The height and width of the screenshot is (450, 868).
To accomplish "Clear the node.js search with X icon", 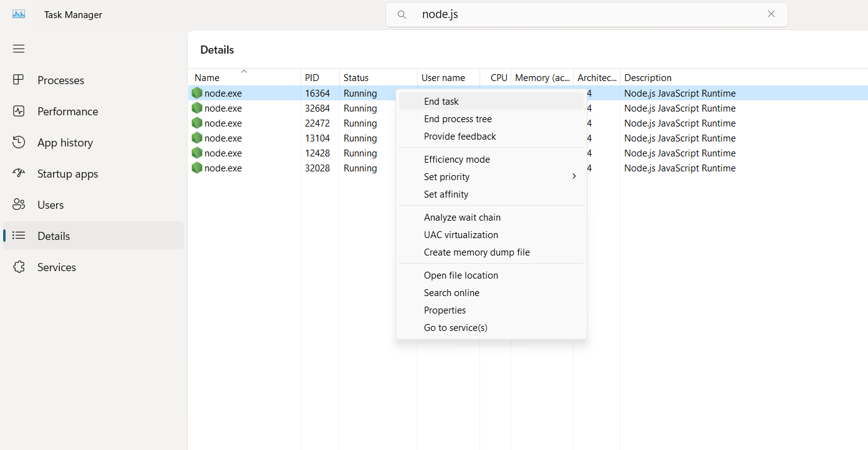I will click(771, 14).
